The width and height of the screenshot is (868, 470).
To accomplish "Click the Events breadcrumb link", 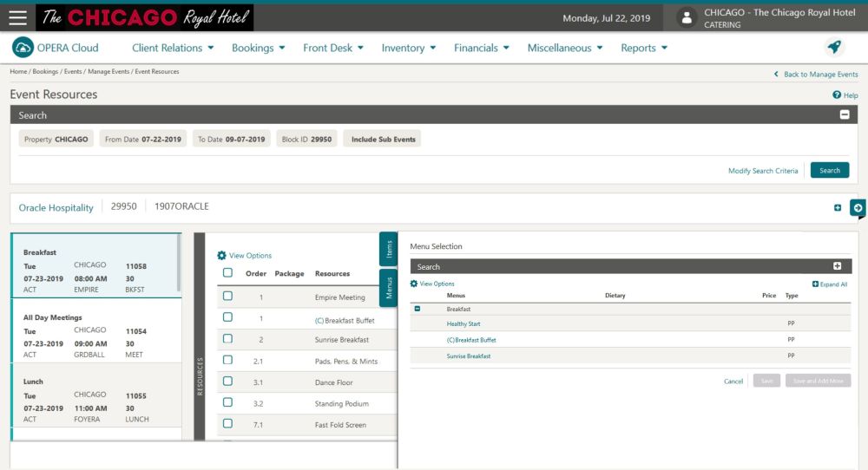I will click(73, 71).
